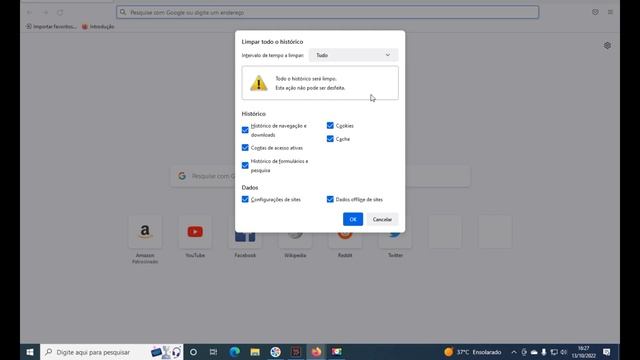Open the weather widget showing 37°C

point(473,352)
